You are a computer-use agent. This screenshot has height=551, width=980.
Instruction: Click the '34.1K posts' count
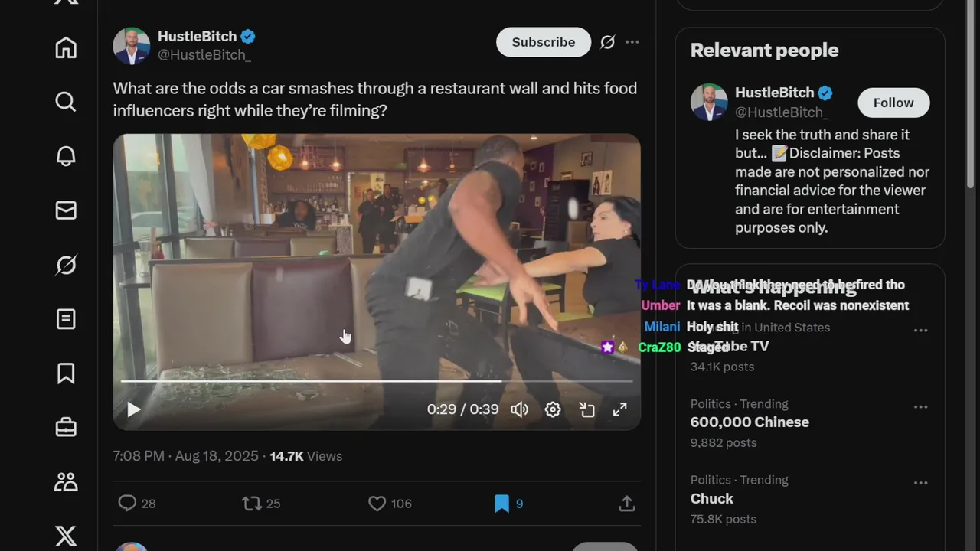[x=722, y=367]
